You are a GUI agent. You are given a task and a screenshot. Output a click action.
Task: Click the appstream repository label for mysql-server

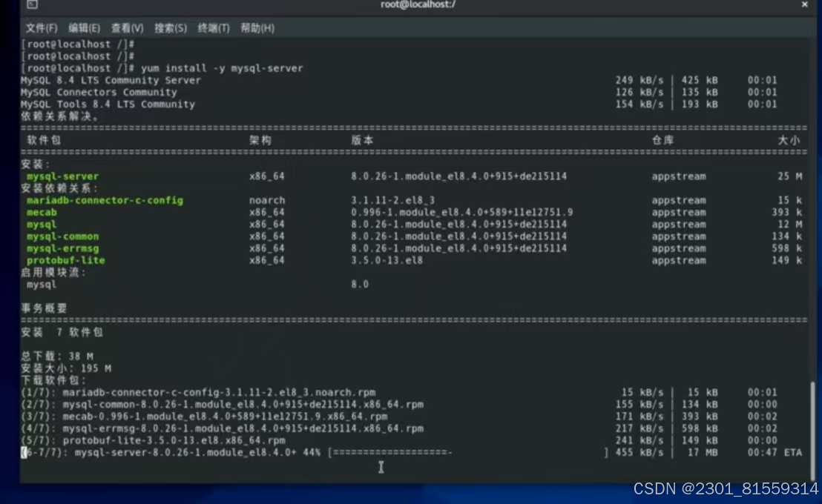[x=677, y=176]
